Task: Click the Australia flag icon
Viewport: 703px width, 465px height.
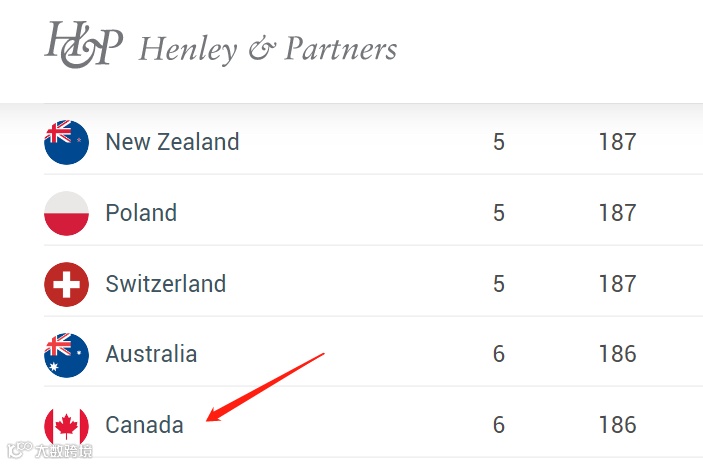Action: pyautogui.click(x=66, y=355)
